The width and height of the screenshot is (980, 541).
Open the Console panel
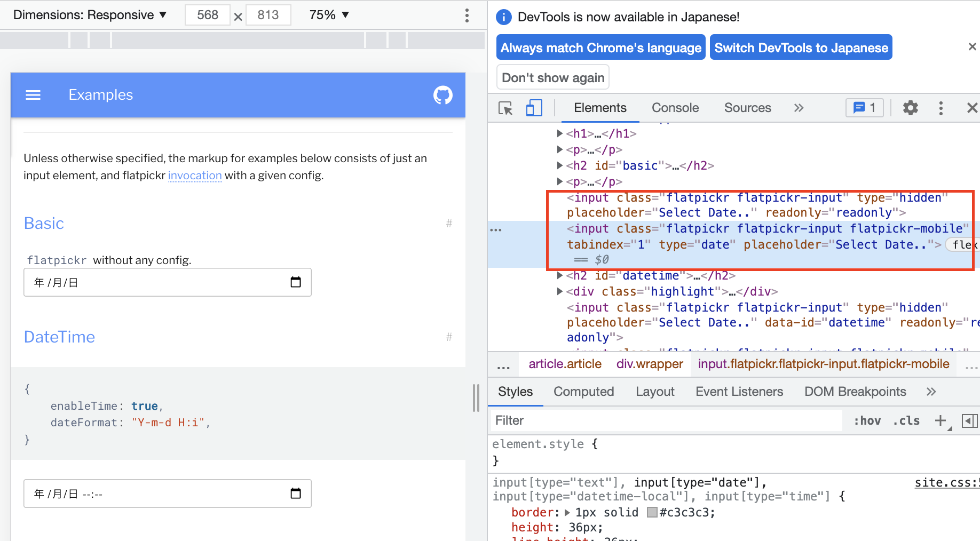(675, 108)
